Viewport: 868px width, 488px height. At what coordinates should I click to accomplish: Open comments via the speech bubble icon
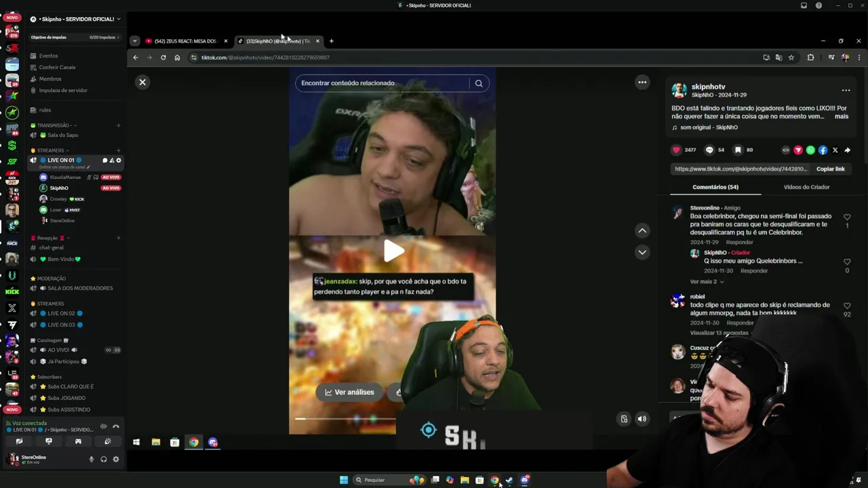tap(709, 150)
